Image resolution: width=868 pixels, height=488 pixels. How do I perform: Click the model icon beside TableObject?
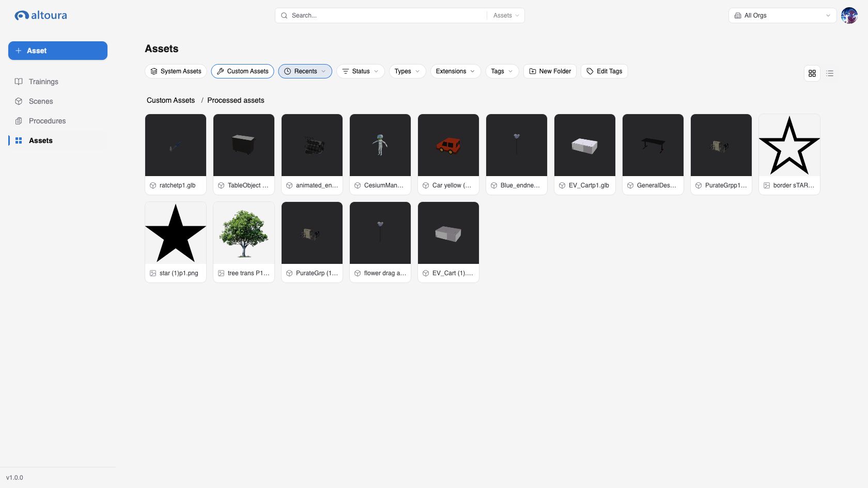pyautogui.click(x=221, y=185)
